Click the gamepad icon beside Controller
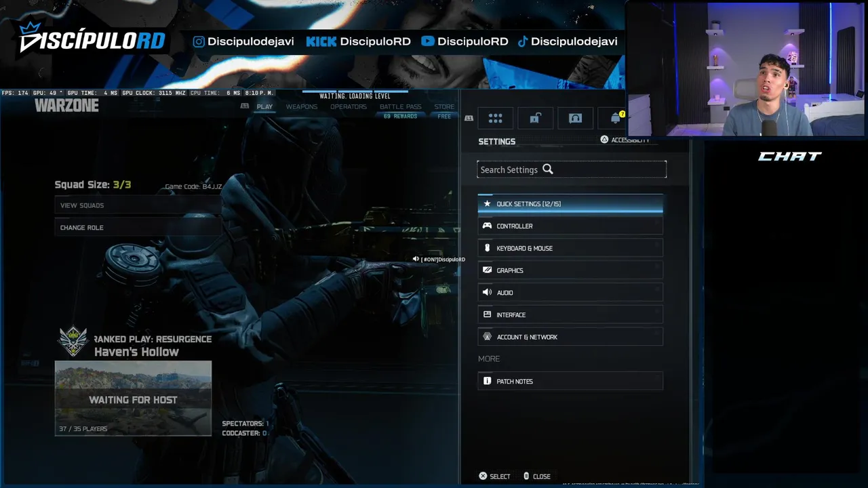 coord(487,226)
